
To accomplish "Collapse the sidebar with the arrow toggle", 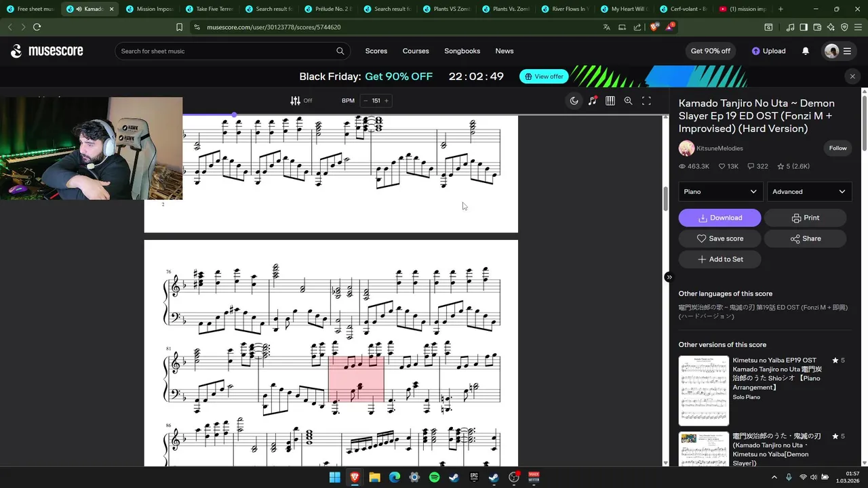I will coord(669,277).
